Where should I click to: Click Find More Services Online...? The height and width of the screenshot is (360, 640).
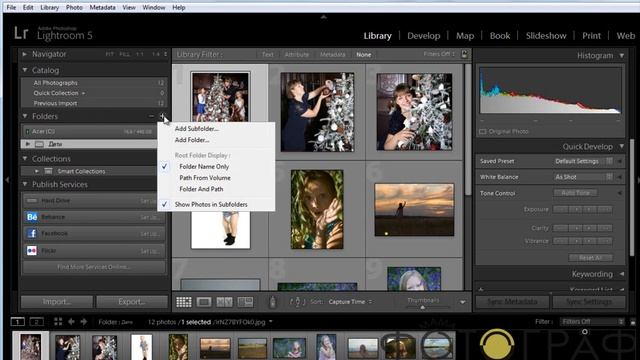tap(94, 267)
